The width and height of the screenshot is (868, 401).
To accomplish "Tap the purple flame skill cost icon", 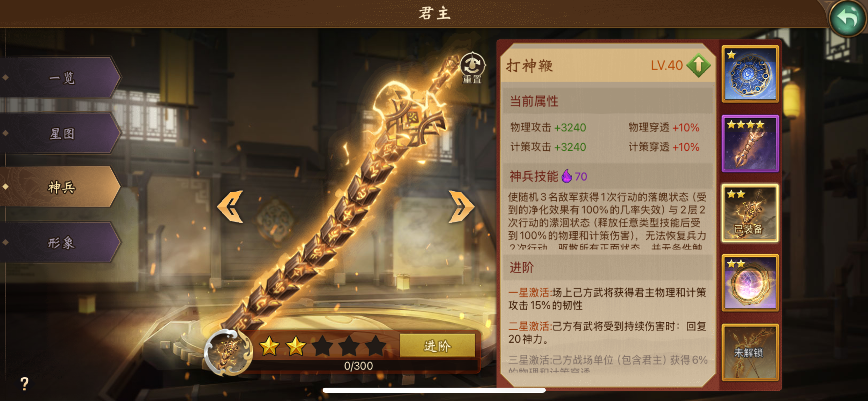I will (567, 176).
